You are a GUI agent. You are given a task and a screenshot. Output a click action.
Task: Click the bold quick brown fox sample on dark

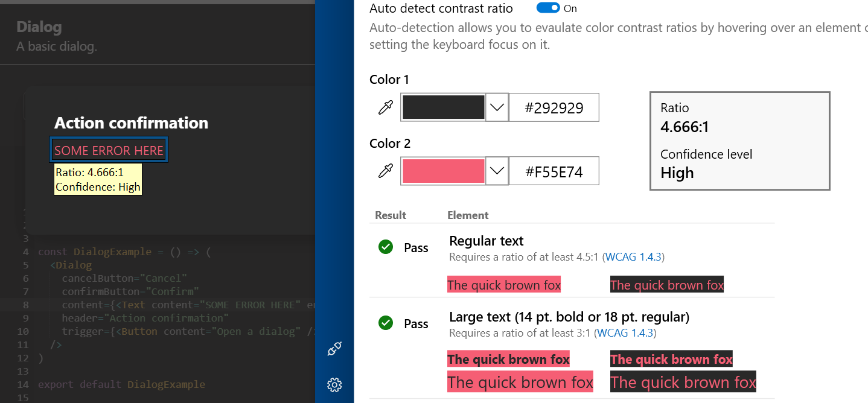(671, 360)
